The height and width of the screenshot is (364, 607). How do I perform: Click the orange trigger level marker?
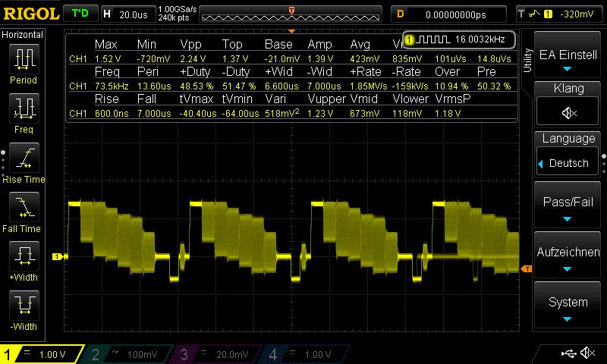527,268
